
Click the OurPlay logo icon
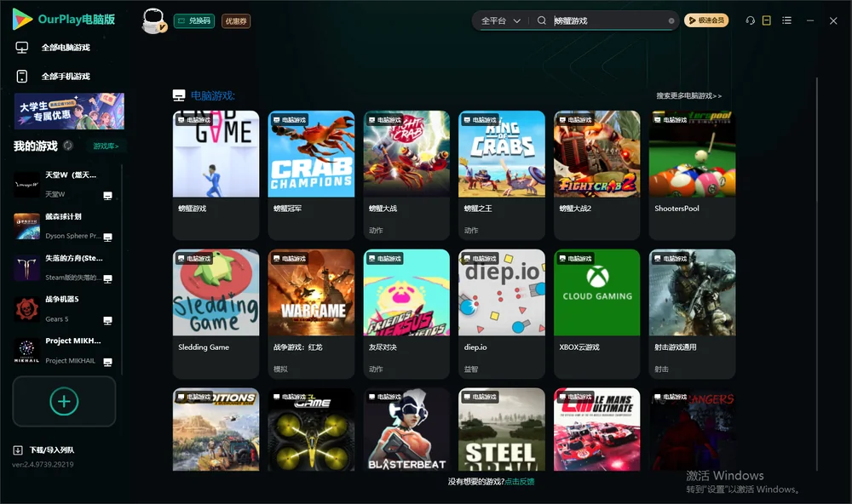pos(22,20)
